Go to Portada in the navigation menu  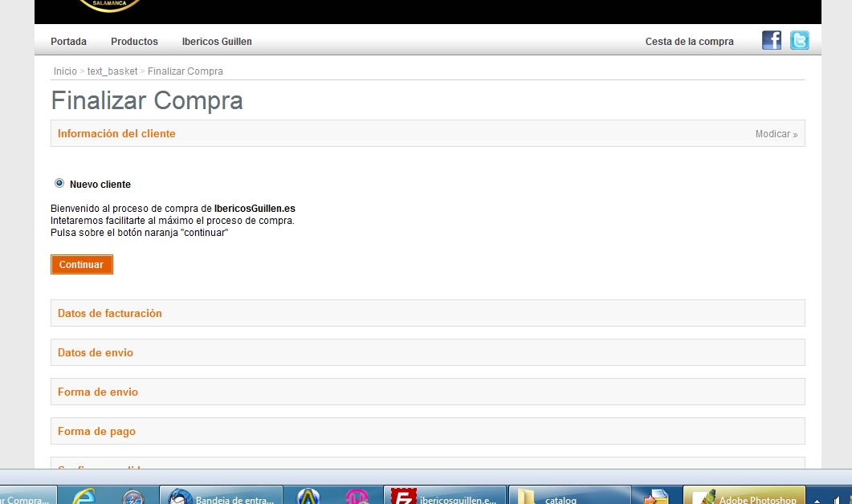click(x=68, y=41)
